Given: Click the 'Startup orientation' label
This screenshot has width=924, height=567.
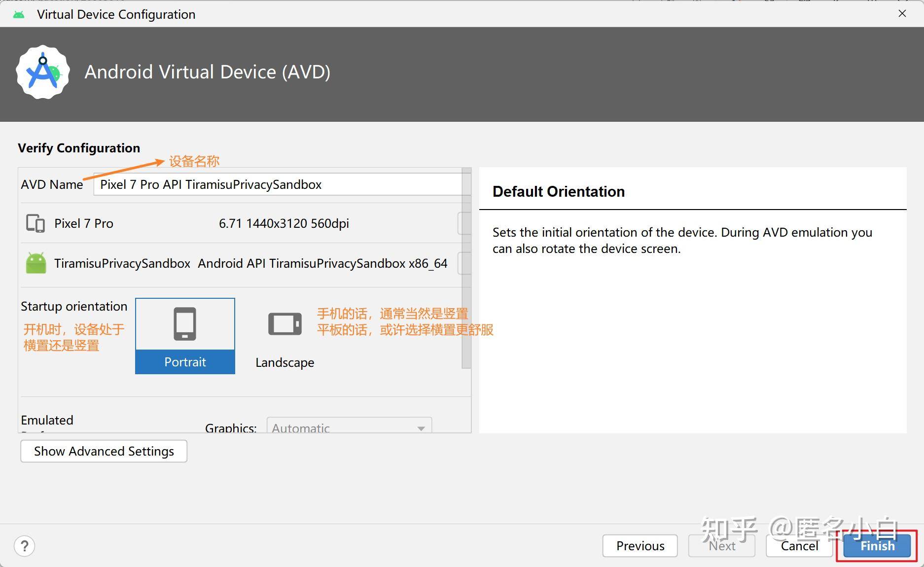Looking at the screenshot, I should 74,306.
